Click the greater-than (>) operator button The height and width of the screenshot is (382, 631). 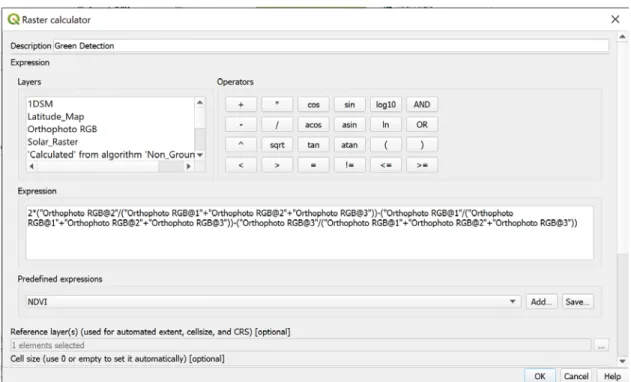(x=277, y=165)
